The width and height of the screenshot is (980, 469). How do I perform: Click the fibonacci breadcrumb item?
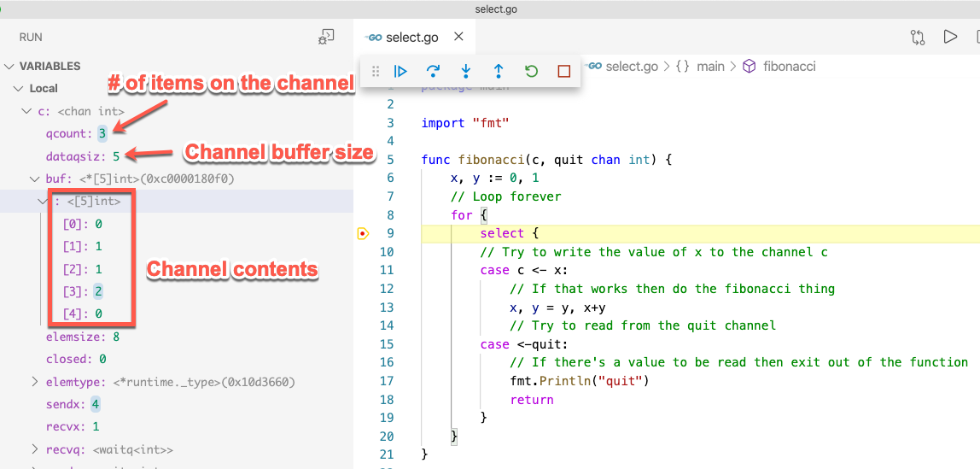789,66
